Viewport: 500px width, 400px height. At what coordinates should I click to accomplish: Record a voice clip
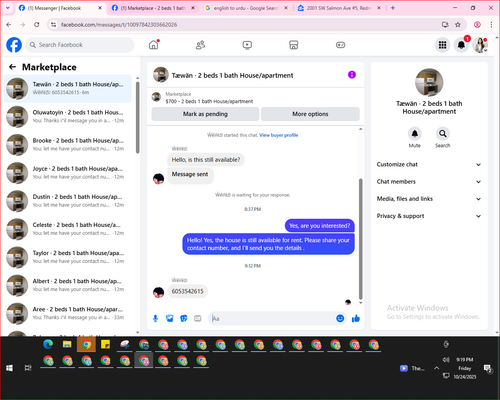pyautogui.click(x=155, y=318)
